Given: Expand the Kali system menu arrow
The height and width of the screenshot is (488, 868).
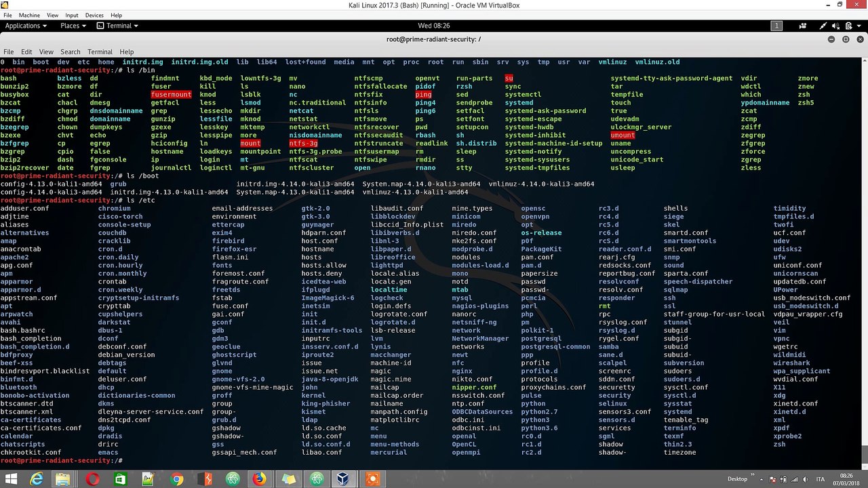Looking at the screenshot, I should (858, 26).
